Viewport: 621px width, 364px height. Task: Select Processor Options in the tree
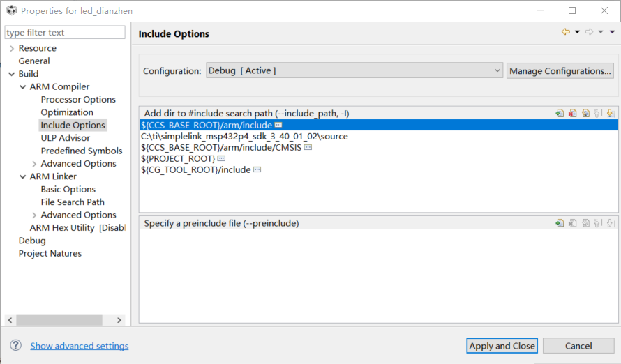(x=78, y=100)
